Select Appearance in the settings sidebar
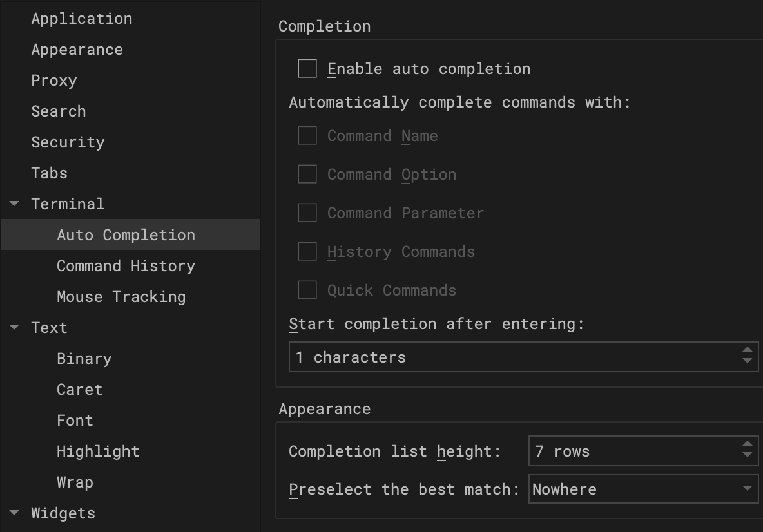The width and height of the screenshot is (763, 532). [77, 50]
